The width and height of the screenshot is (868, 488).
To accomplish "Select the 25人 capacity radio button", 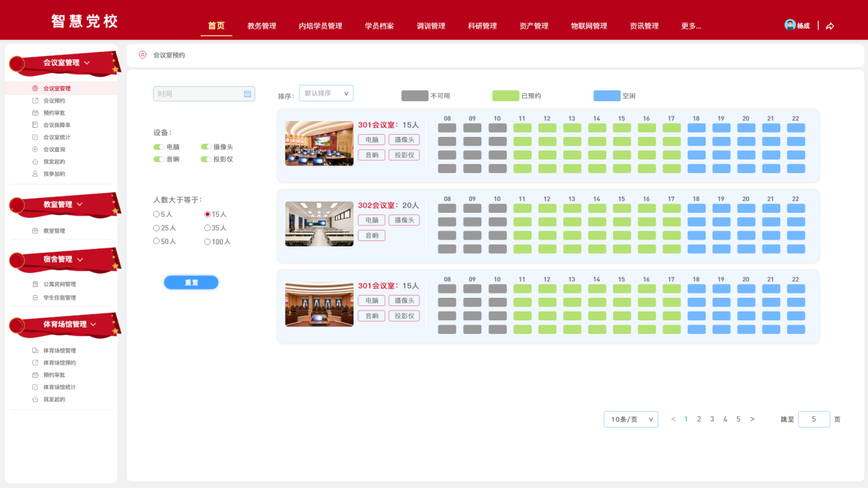I will (156, 228).
